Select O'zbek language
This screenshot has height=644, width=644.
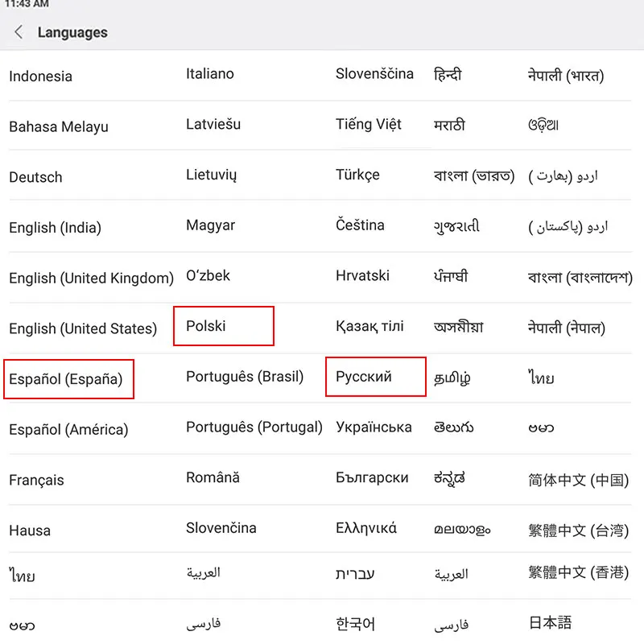coord(208,275)
